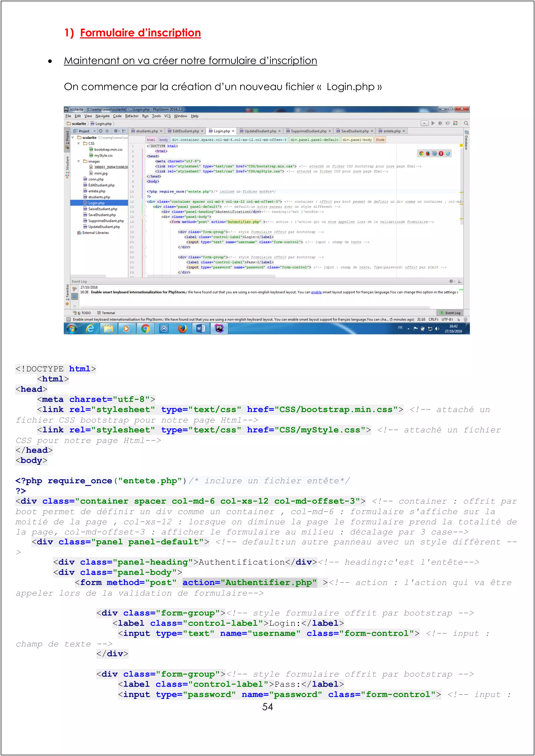Viewport: 535px width, 756px height.
Task: Click Collapse All icon in Project panel
Action: [107, 131]
